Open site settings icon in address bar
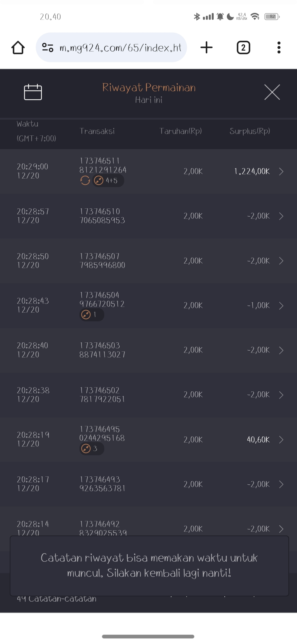The height and width of the screenshot is (644, 297). click(x=48, y=48)
